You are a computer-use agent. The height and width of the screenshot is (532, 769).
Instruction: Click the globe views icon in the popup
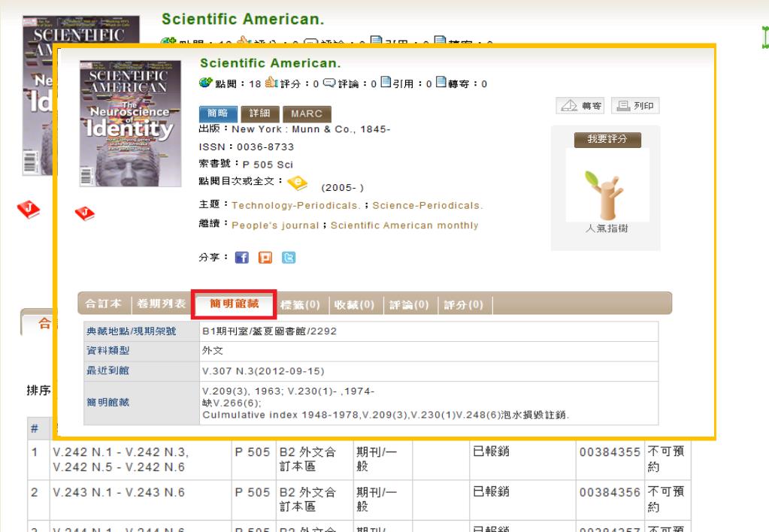pyautogui.click(x=205, y=83)
